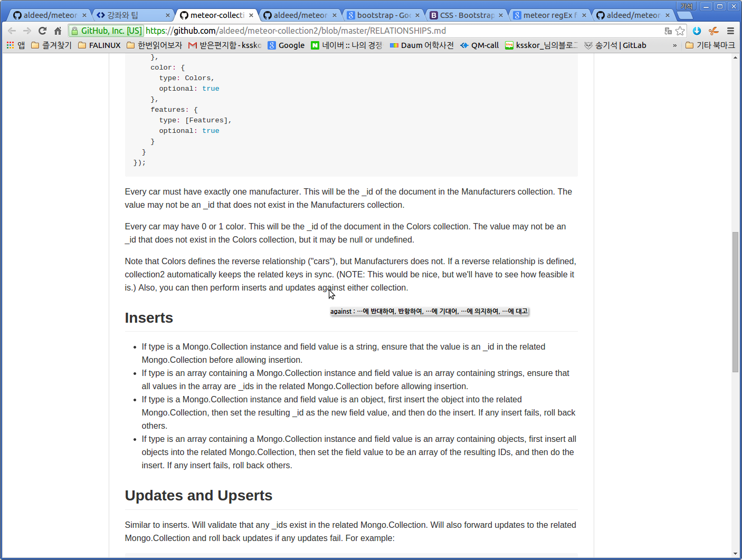Click the Updates and Upserts heading
Viewport: 742px width, 560px height.
[198, 496]
